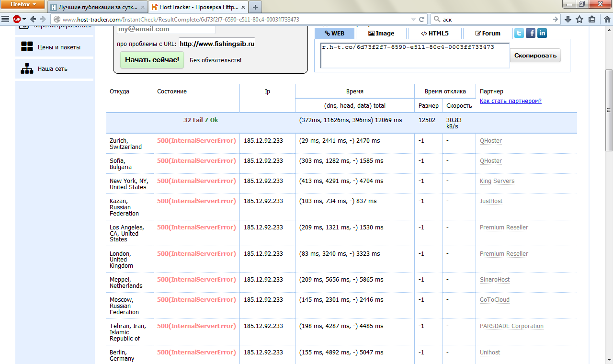This screenshot has height=364, width=613.
Task: Click the Начать сейчас! button
Action: 152,60
